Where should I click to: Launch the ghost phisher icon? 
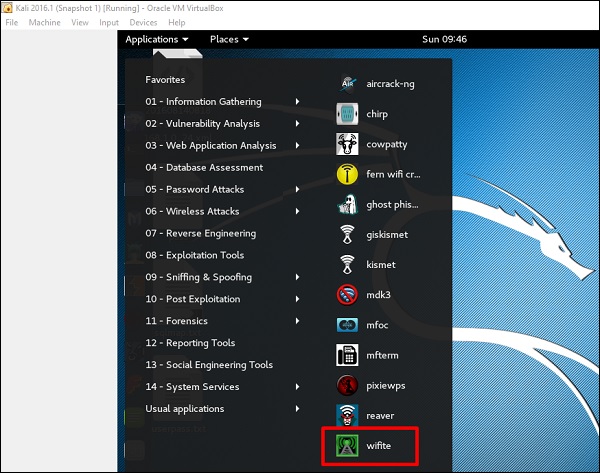[x=348, y=205]
